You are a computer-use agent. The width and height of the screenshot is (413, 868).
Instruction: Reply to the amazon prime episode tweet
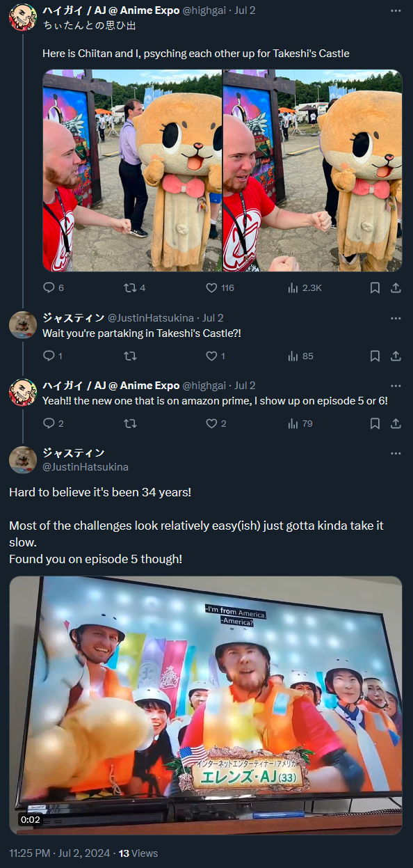click(x=53, y=423)
